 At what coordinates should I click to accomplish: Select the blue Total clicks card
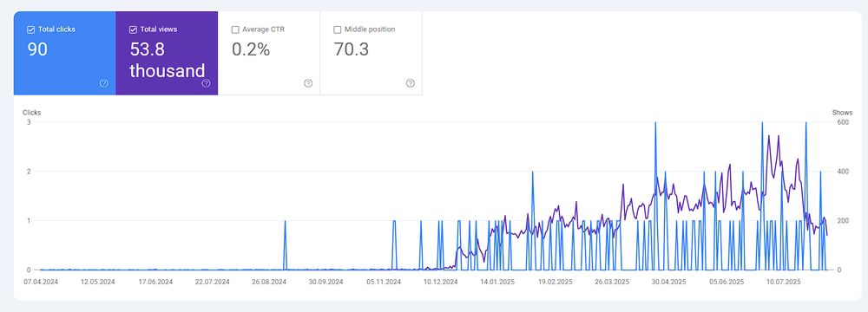(65, 53)
